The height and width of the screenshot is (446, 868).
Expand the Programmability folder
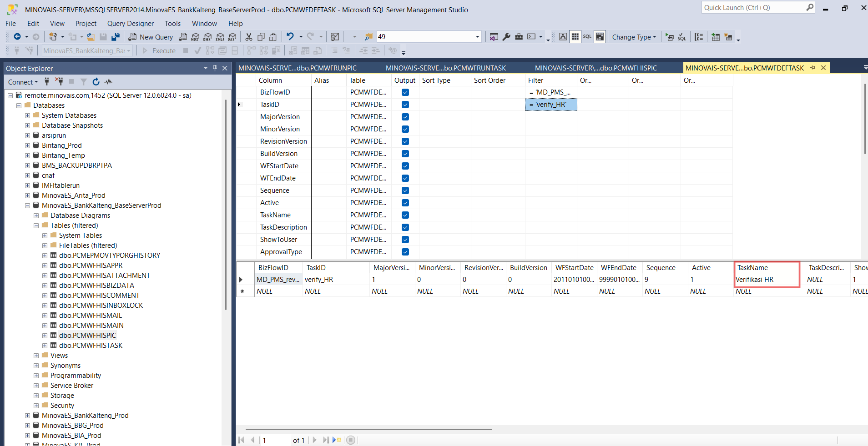pos(36,376)
